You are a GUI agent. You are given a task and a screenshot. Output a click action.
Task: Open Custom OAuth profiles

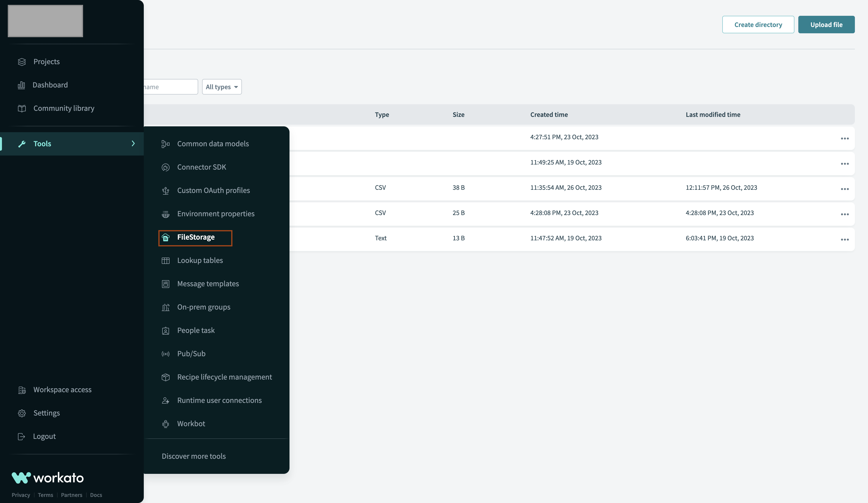(213, 190)
